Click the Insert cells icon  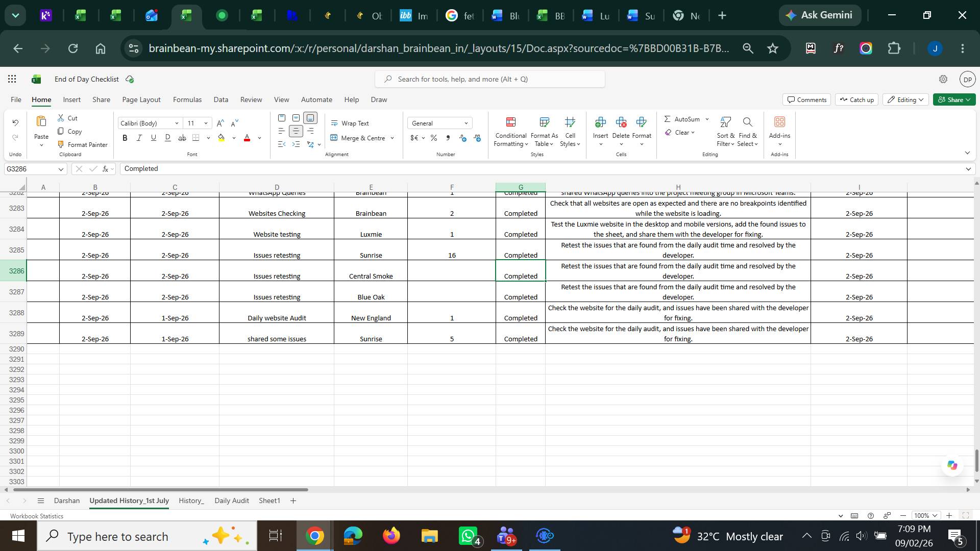click(600, 122)
